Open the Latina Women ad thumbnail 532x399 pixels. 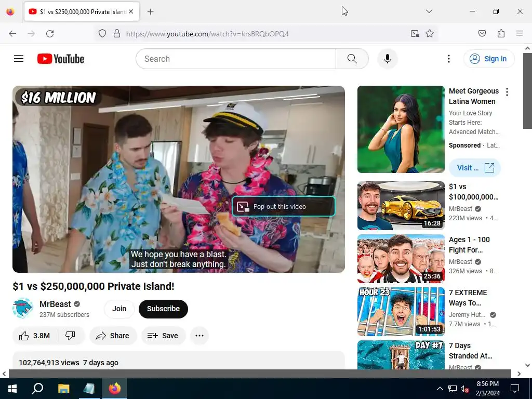[401, 129]
